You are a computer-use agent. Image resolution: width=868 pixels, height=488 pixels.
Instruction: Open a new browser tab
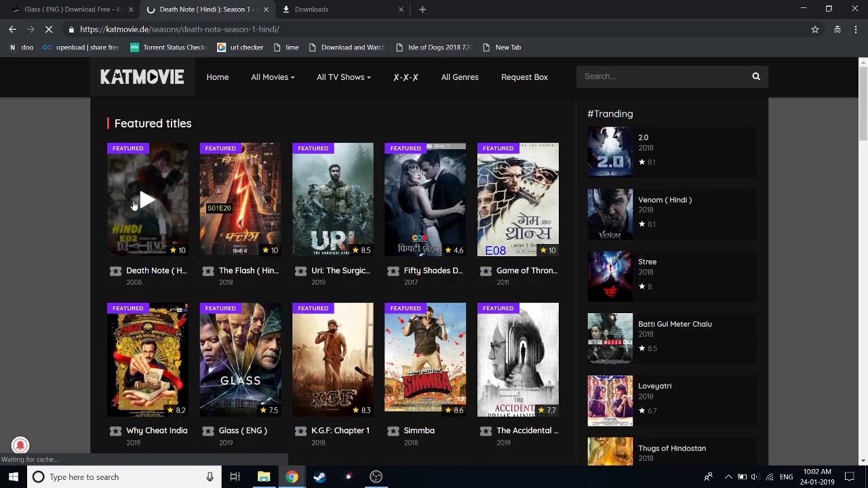pos(422,9)
